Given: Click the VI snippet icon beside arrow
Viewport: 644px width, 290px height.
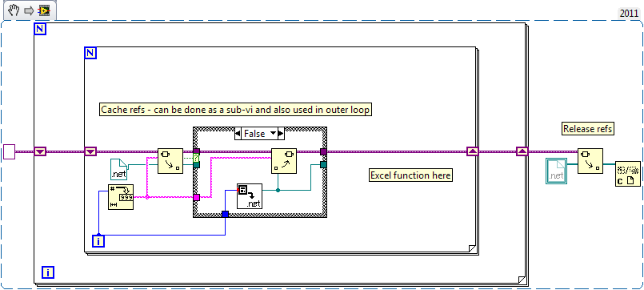Looking at the screenshot, I should pyautogui.click(x=44, y=10).
